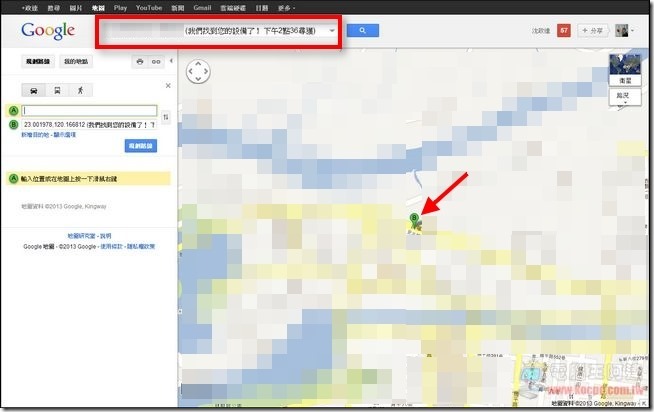Open the 隱私權政策 privacy policy link
Viewport: 654px width, 412px height.
(x=141, y=246)
